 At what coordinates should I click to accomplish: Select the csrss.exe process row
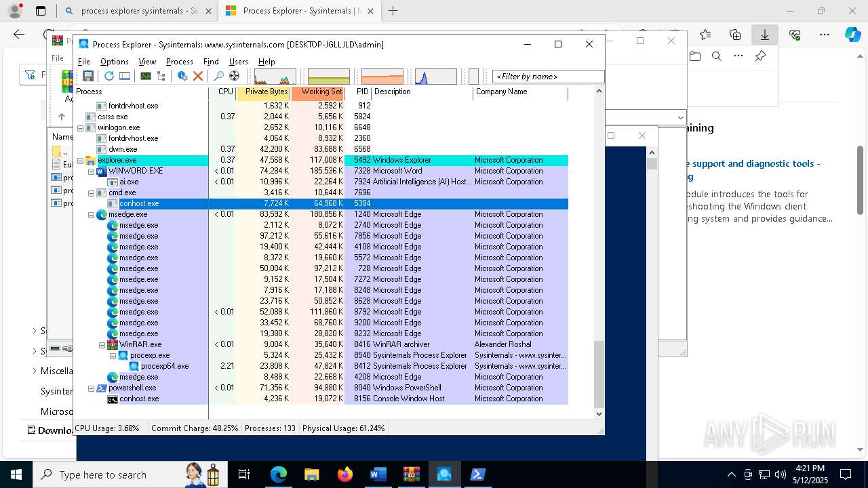(x=321, y=117)
